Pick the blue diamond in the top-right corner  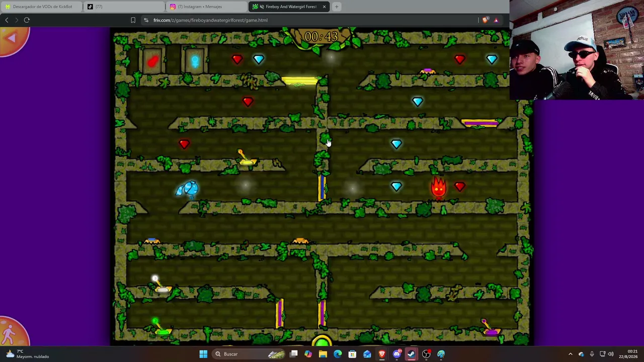point(492,59)
